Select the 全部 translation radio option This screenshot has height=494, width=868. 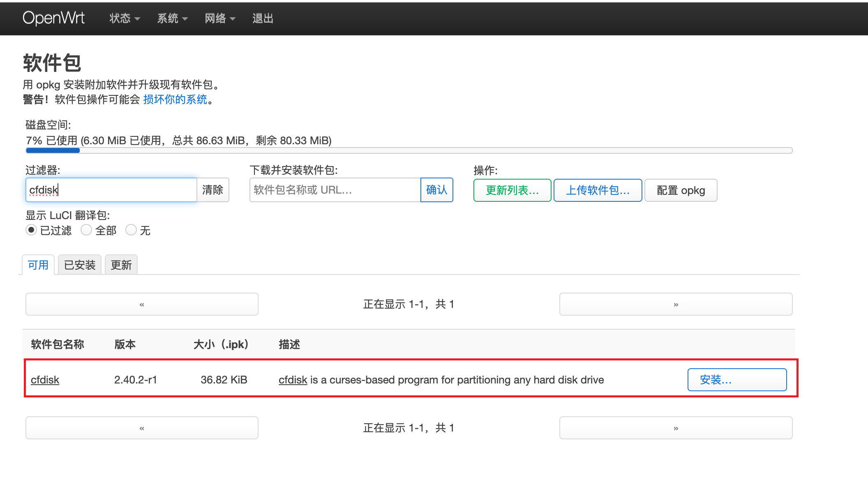(x=86, y=230)
